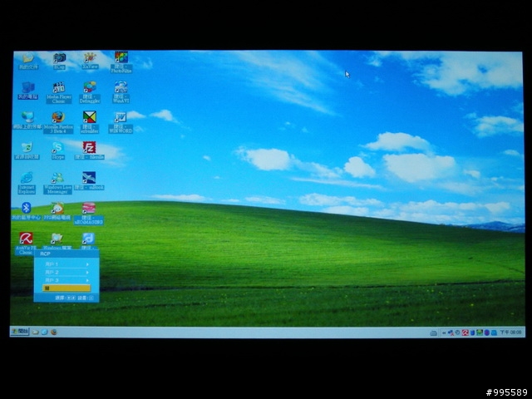Expand the 用戶 3 submenu arrow
The width and height of the screenshot is (532, 399).
pyautogui.click(x=87, y=281)
